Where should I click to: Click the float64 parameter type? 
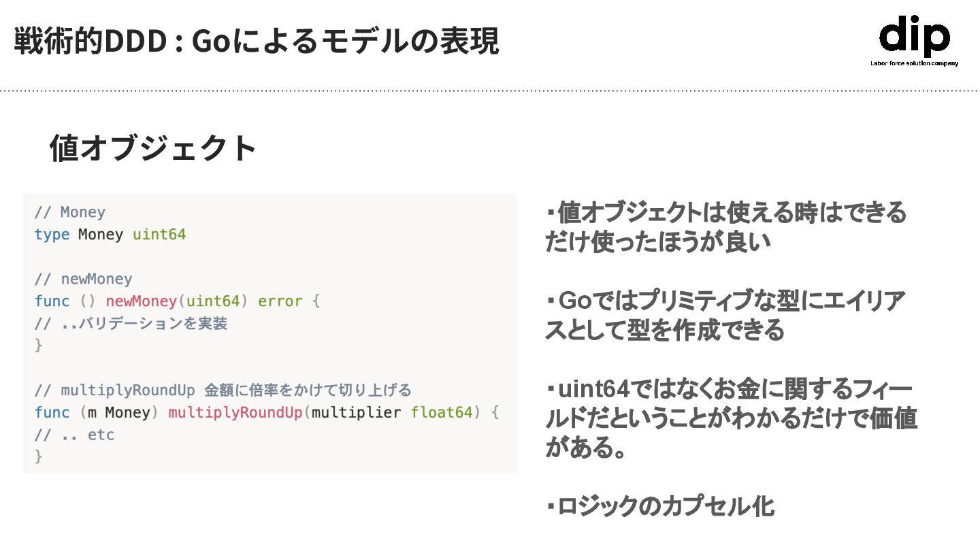(441, 413)
